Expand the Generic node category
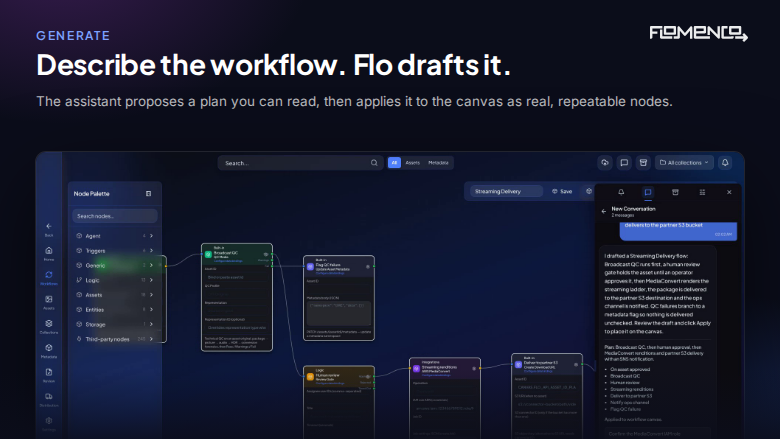This screenshot has width=780, height=439. (x=115, y=265)
